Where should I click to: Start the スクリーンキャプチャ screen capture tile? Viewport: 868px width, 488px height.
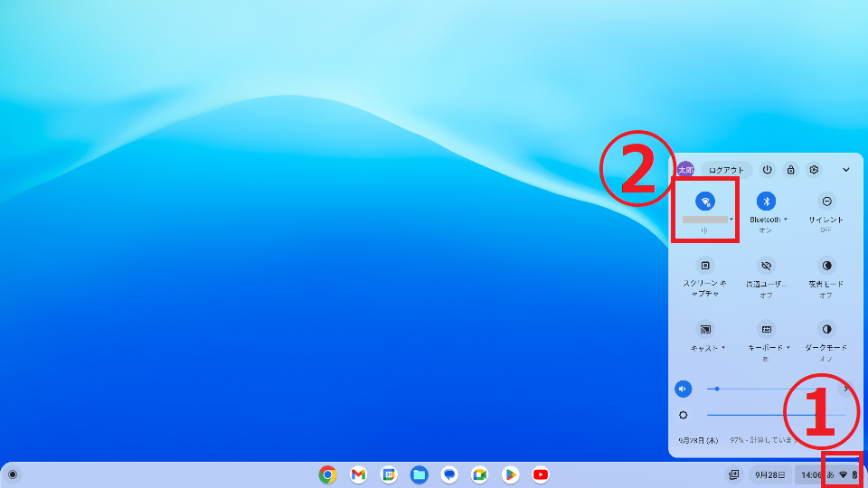(x=705, y=266)
